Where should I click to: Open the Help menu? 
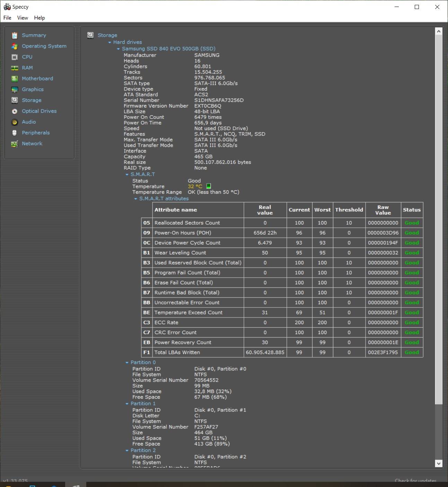(39, 18)
